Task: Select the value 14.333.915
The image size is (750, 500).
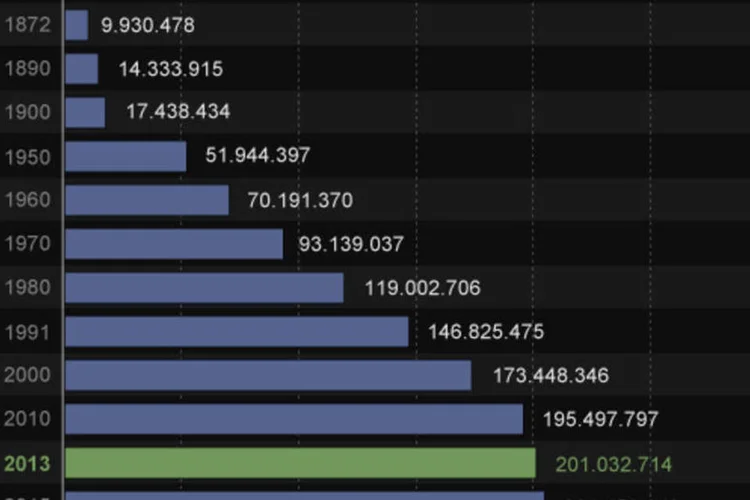Action: point(171,69)
